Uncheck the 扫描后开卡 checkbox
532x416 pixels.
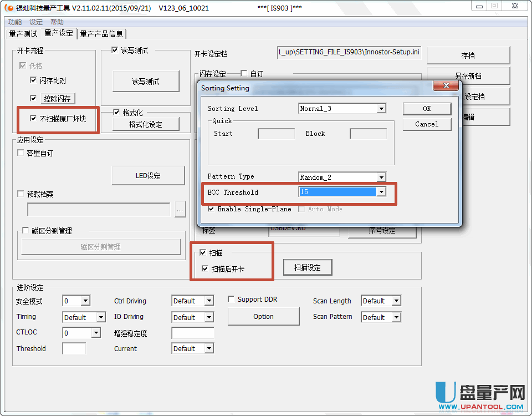click(205, 268)
